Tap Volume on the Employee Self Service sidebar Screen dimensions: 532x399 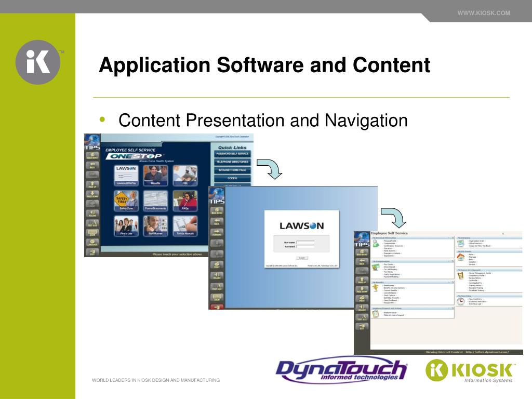(362, 308)
